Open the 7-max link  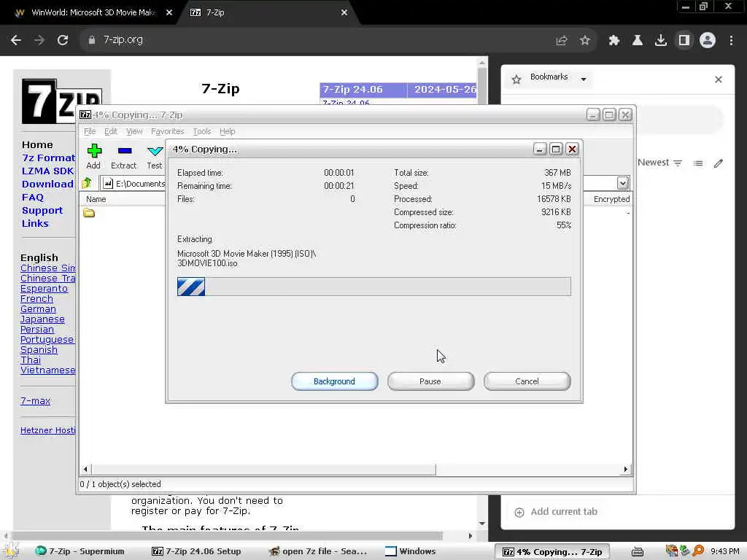click(x=35, y=402)
